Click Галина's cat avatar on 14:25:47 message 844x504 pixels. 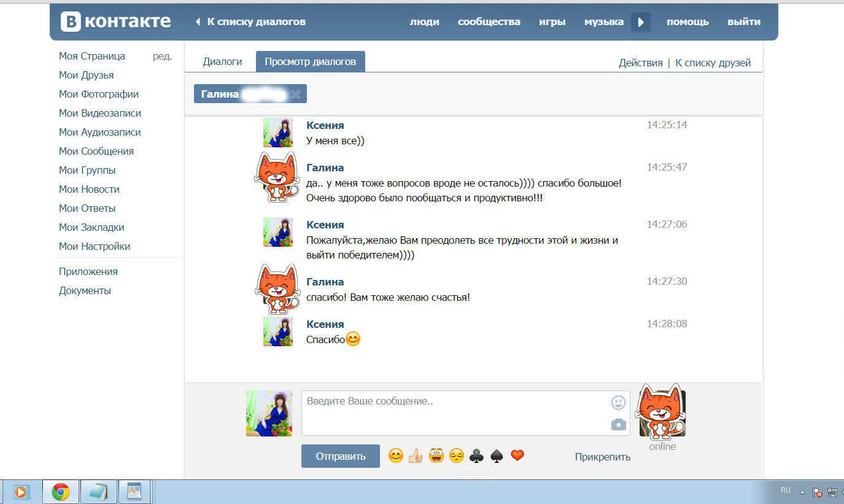277,177
